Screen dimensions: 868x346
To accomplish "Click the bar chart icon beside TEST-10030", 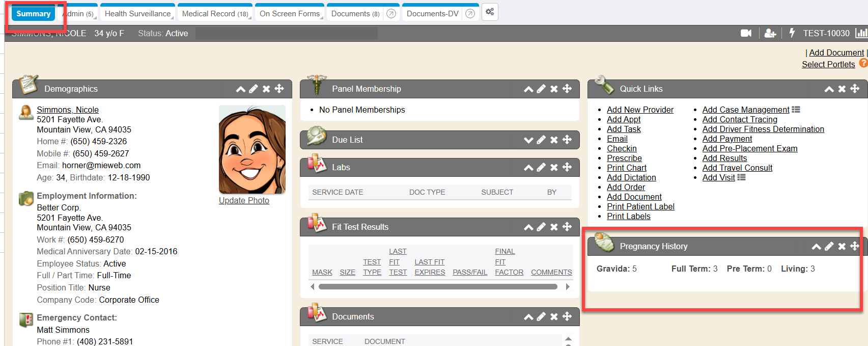I will (x=861, y=33).
